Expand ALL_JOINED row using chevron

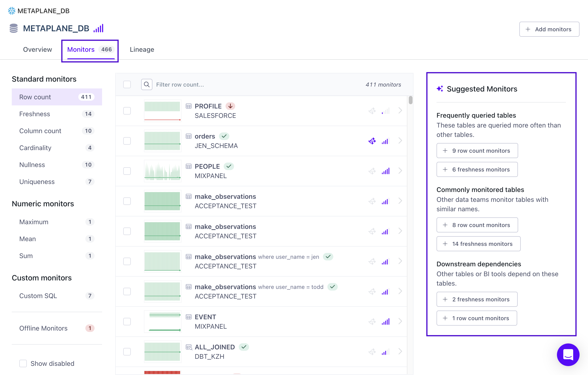coord(400,351)
